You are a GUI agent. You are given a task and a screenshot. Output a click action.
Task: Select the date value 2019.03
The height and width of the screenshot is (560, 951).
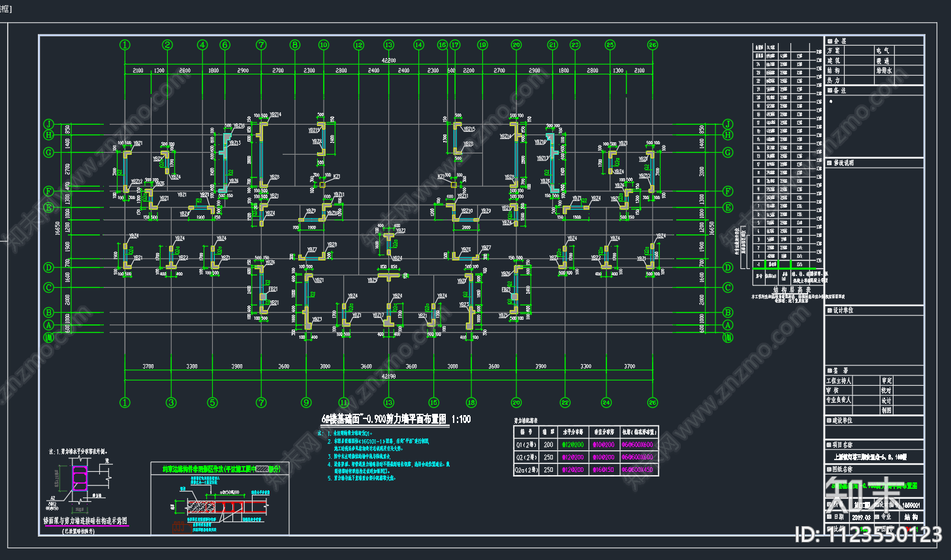coord(861,517)
